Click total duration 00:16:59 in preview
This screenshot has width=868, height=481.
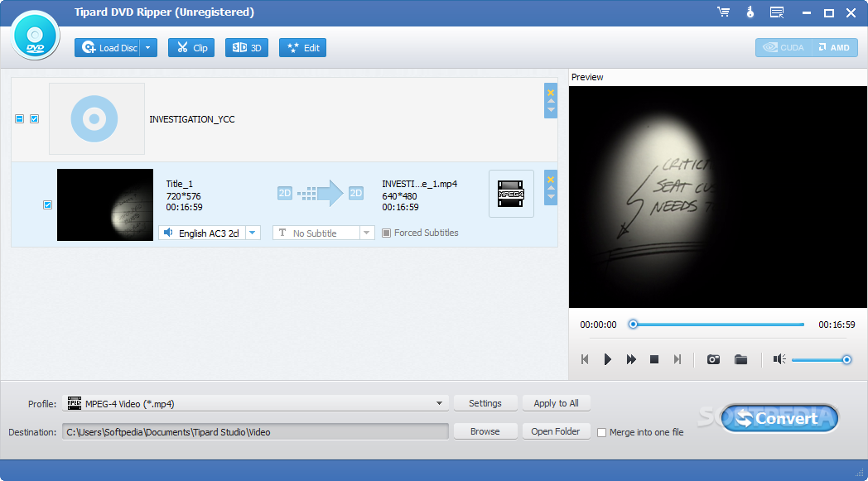[x=837, y=325]
